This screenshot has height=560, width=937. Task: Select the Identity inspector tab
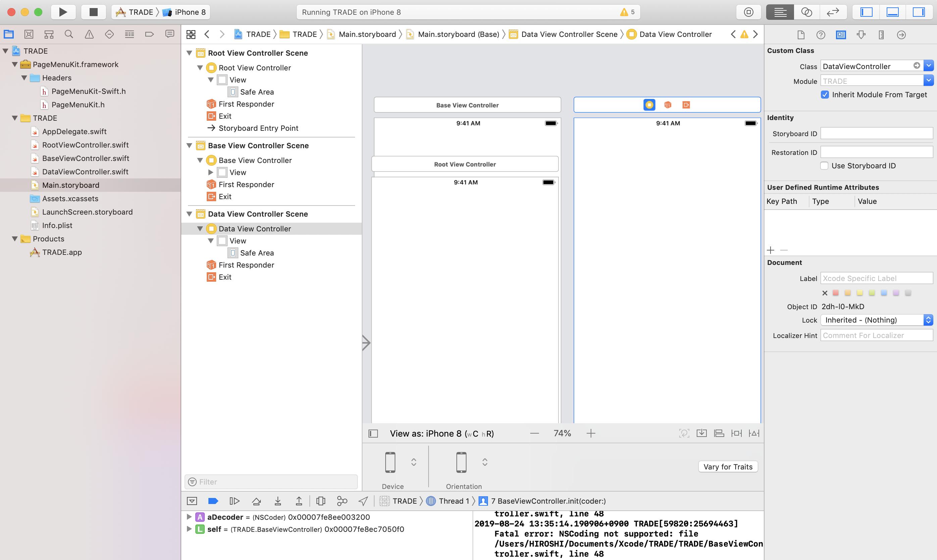pyautogui.click(x=841, y=35)
